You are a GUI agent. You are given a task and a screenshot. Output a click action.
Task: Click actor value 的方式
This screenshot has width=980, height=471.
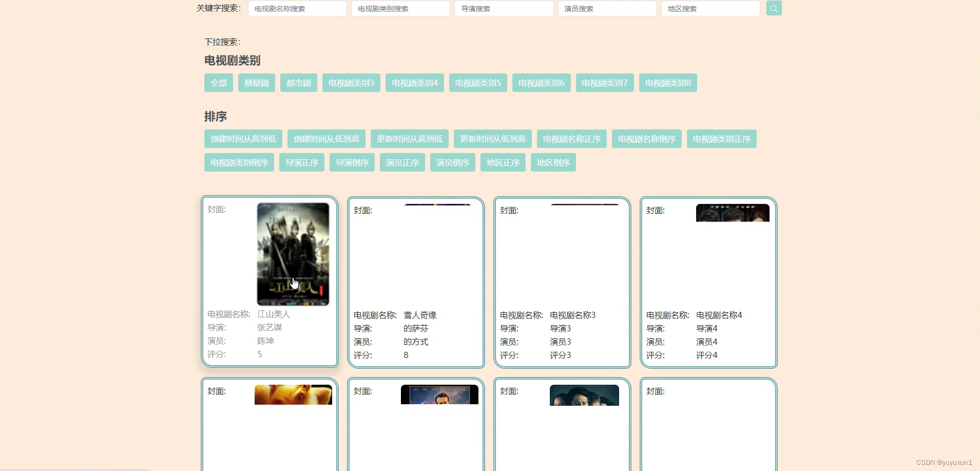[416, 342]
